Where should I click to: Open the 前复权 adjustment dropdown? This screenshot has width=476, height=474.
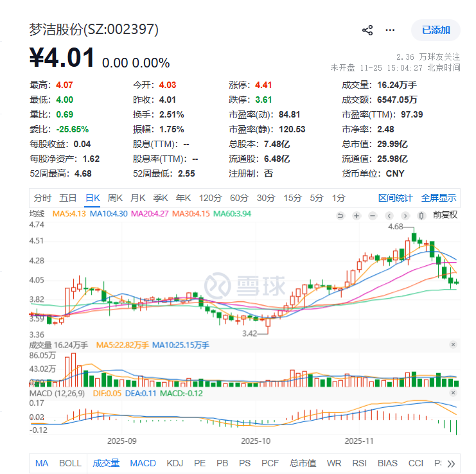(x=445, y=215)
